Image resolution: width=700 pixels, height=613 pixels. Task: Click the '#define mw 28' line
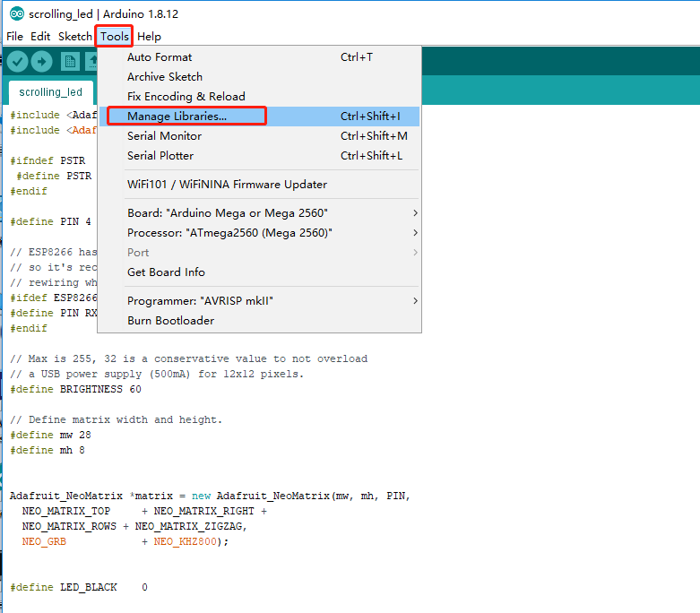click(x=50, y=435)
